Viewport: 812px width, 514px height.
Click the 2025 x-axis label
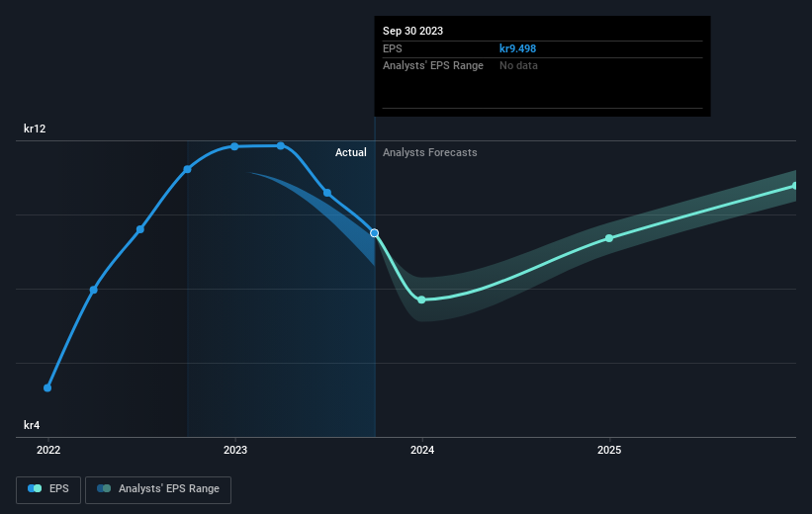click(x=609, y=450)
